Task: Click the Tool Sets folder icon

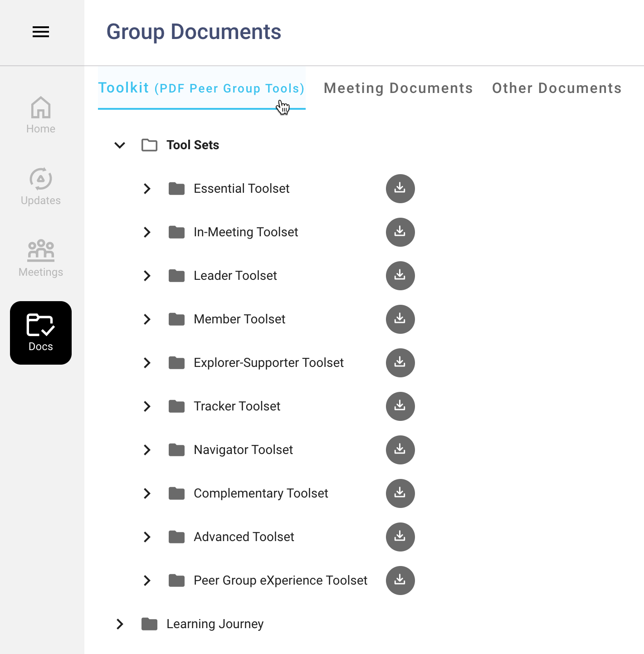Action: tap(149, 145)
